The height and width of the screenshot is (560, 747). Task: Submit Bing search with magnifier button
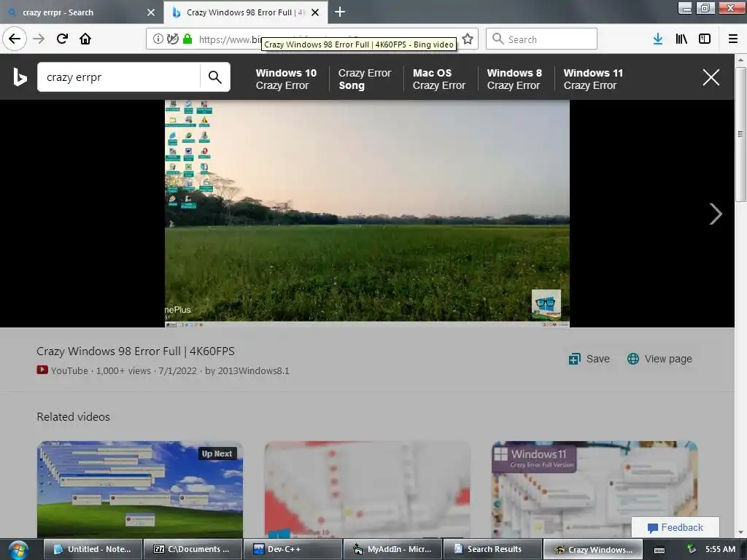tap(215, 77)
